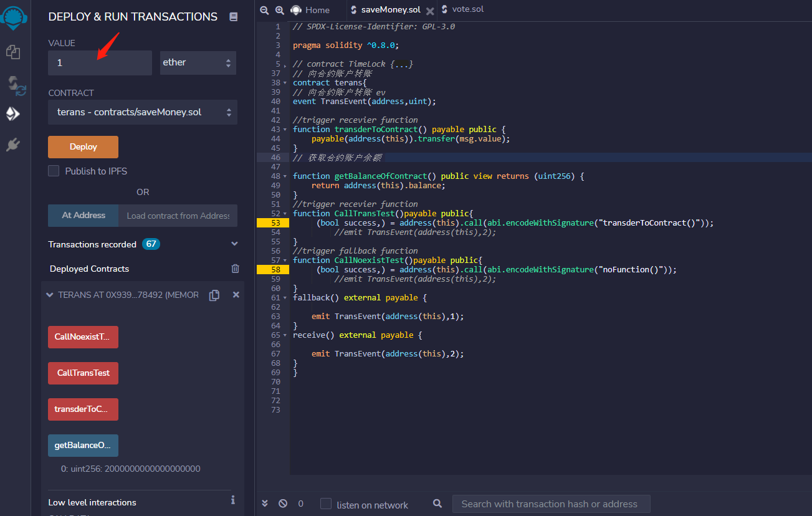Switch to the Home tab
Screen dimensions: 812x516
[310, 9]
